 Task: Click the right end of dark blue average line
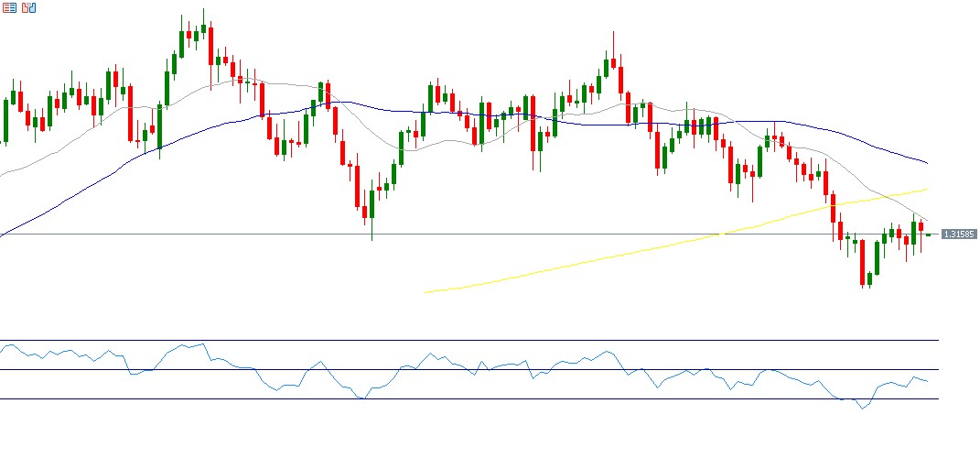pos(927,162)
